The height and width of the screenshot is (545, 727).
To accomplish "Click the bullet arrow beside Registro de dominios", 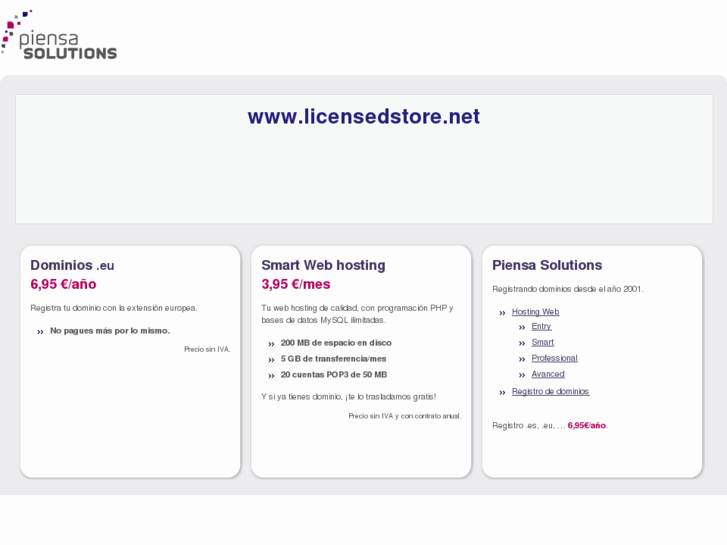I will 502,393.
